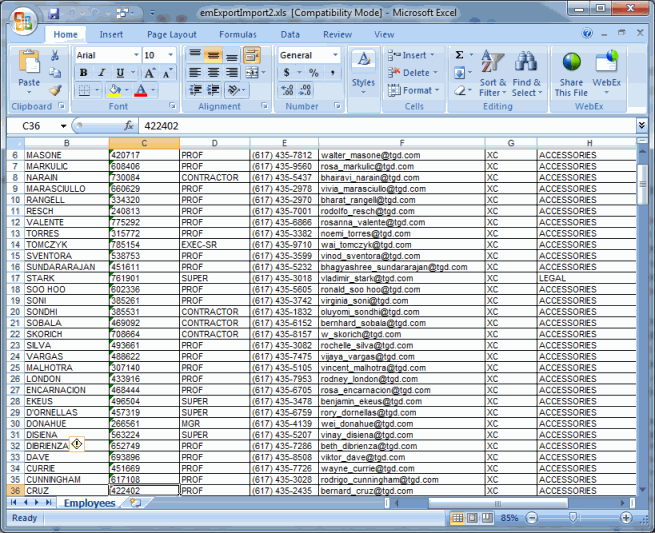Toggle Wrap Text
Viewport: 655px width, 533px height.
(x=252, y=55)
